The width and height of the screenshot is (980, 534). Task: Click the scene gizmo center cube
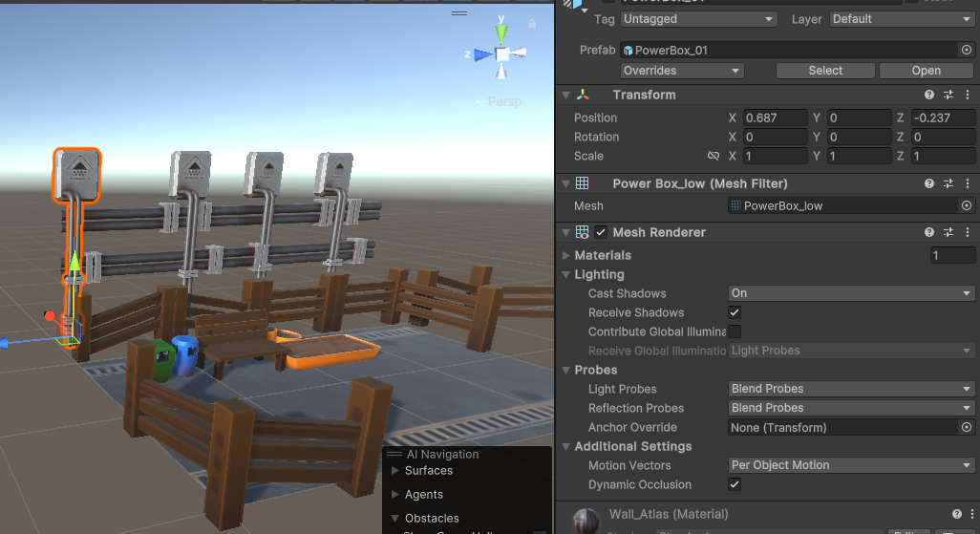pos(501,54)
